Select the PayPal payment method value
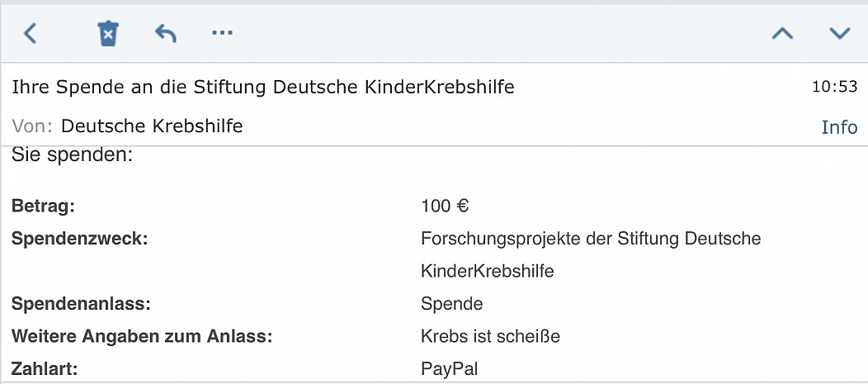The height and width of the screenshot is (384, 868). coord(450,369)
